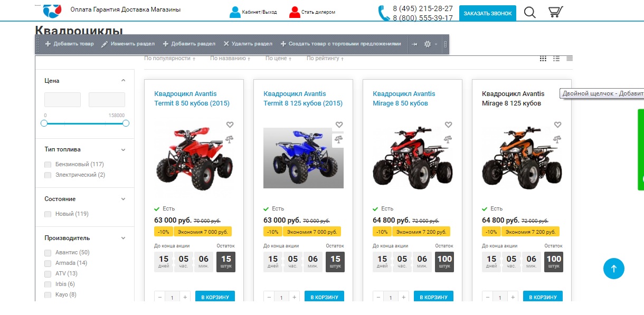Check the Armada manufacturer filter
The width and height of the screenshot is (644, 315).
(48, 263)
